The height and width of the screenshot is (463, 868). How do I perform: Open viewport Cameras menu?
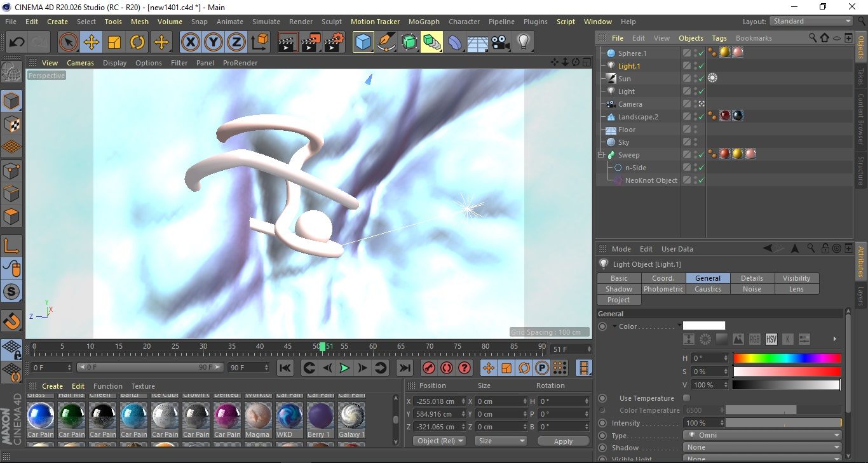(80, 63)
